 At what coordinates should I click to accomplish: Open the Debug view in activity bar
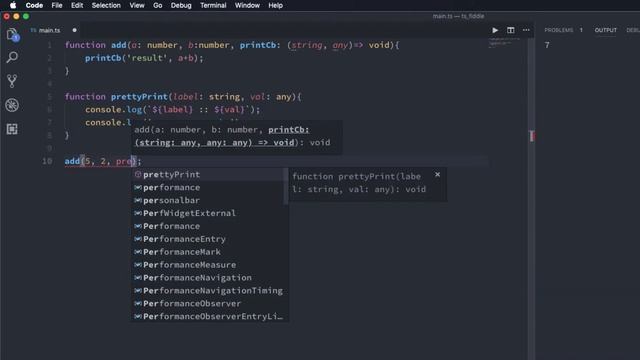point(12,105)
